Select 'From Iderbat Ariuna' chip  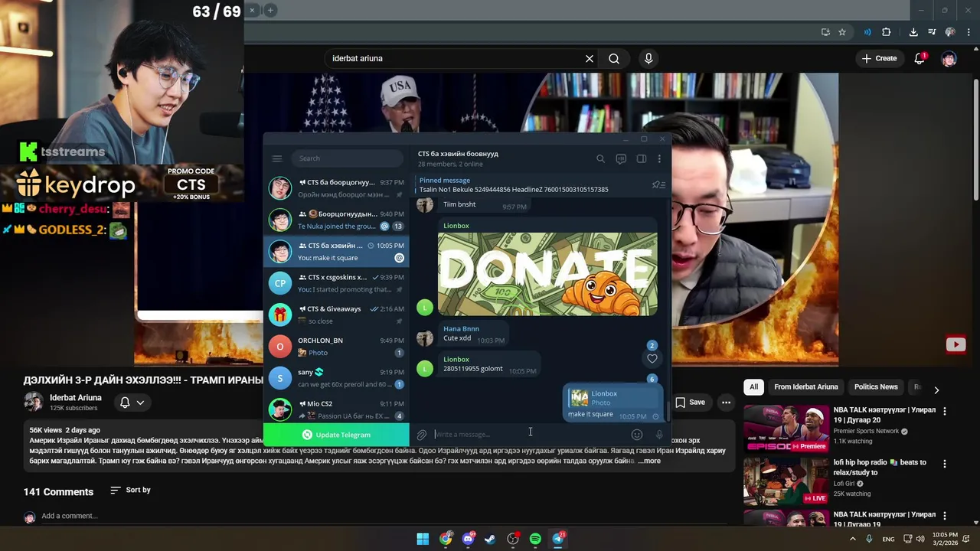pyautogui.click(x=805, y=387)
